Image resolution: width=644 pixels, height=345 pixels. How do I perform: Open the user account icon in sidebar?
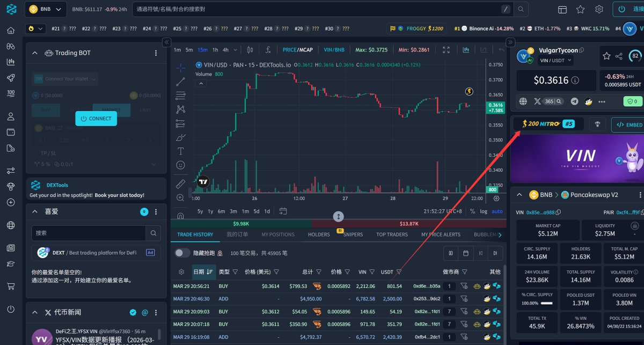tap(11, 116)
